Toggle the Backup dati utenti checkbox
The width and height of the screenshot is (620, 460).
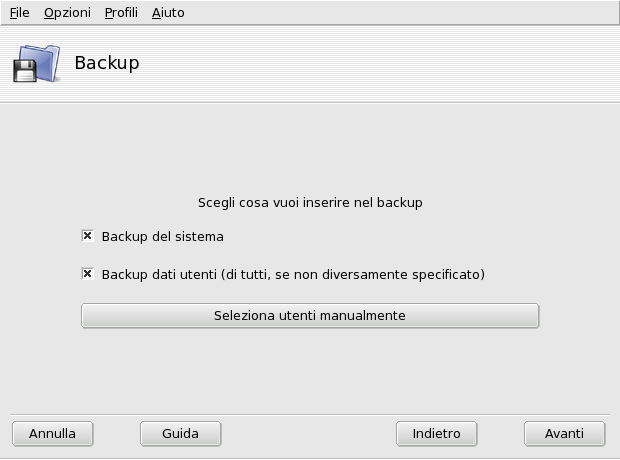[88, 273]
